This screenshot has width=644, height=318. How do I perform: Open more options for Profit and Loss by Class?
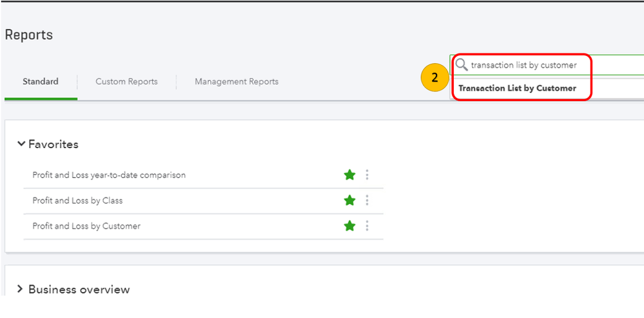tap(367, 200)
